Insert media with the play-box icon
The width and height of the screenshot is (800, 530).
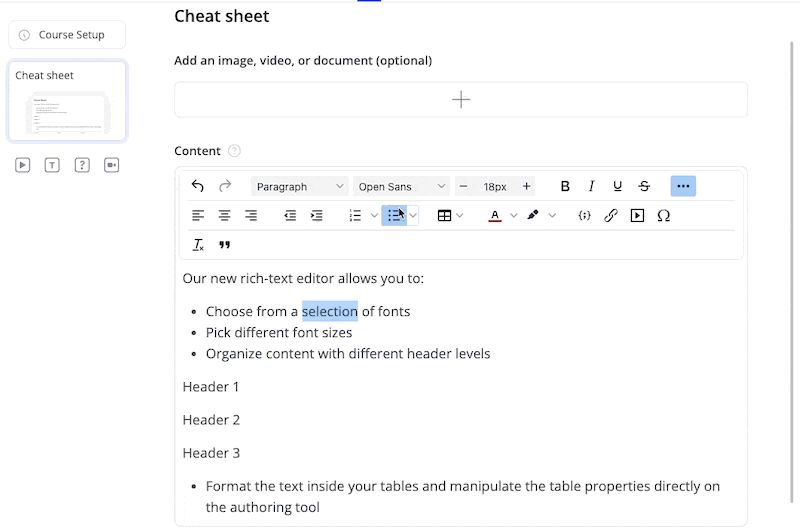(637, 215)
